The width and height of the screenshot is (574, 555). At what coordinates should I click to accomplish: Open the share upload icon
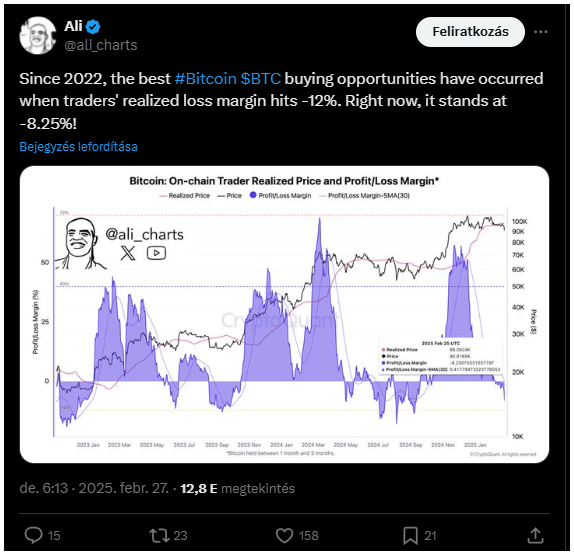(x=535, y=535)
